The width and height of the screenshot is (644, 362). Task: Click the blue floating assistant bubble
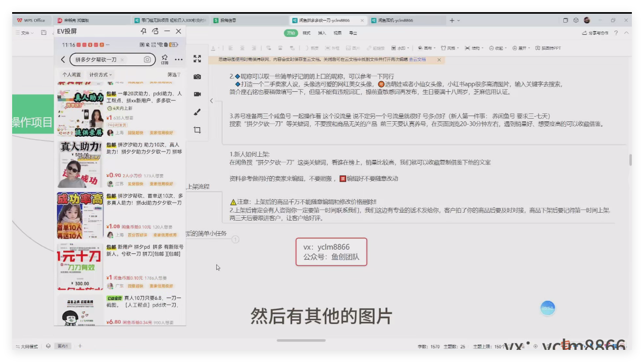[x=548, y=308]
